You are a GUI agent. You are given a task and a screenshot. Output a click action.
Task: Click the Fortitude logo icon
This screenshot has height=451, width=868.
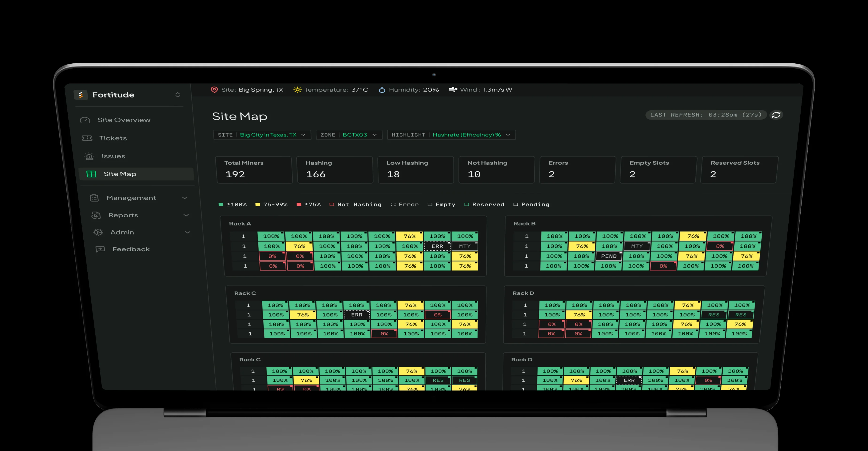(81, 95)
